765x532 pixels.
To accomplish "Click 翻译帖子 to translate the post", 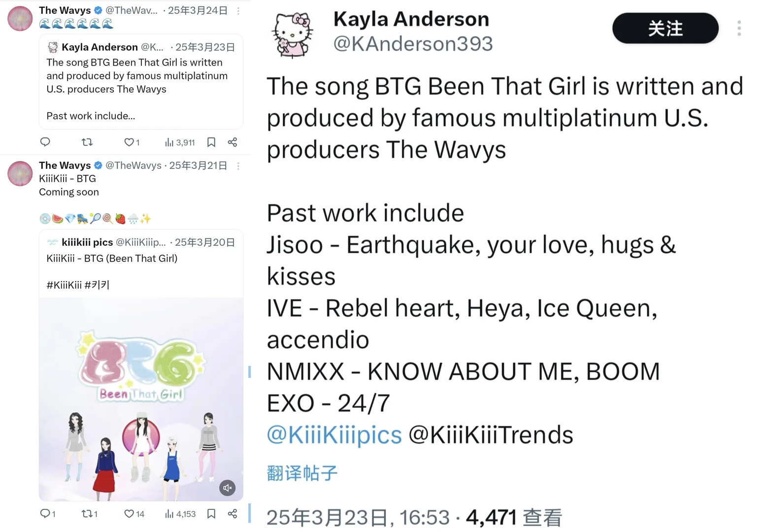I will (302, 473).
